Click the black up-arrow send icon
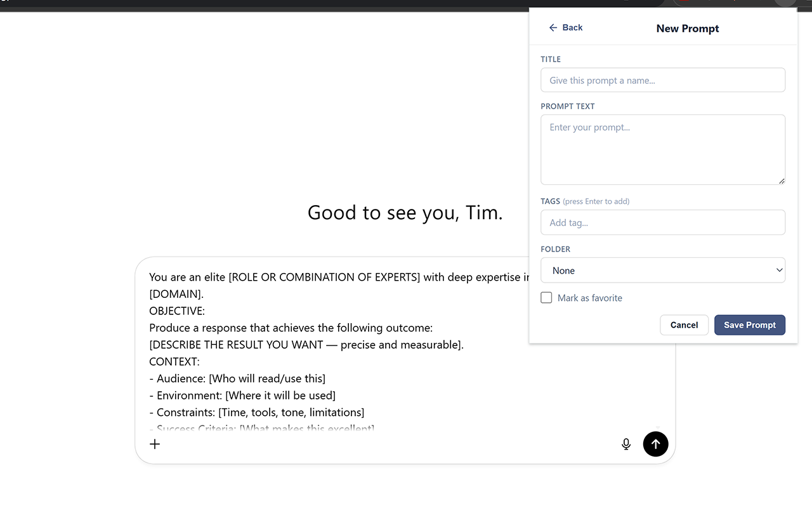This screenshot has height=508, width=812. coord(656,444)
